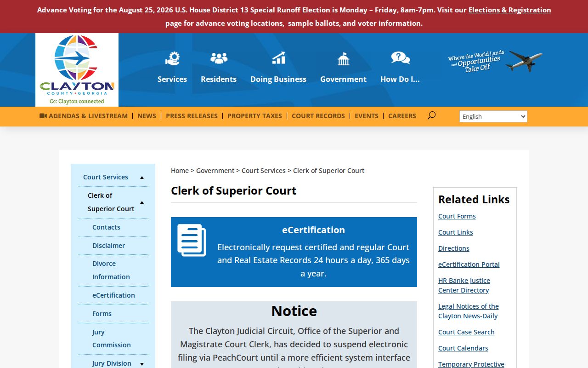This screenshot has height=368, width=588.
Task: Open Disclaimer in the sidebar
Action: (x=108, y=246)
